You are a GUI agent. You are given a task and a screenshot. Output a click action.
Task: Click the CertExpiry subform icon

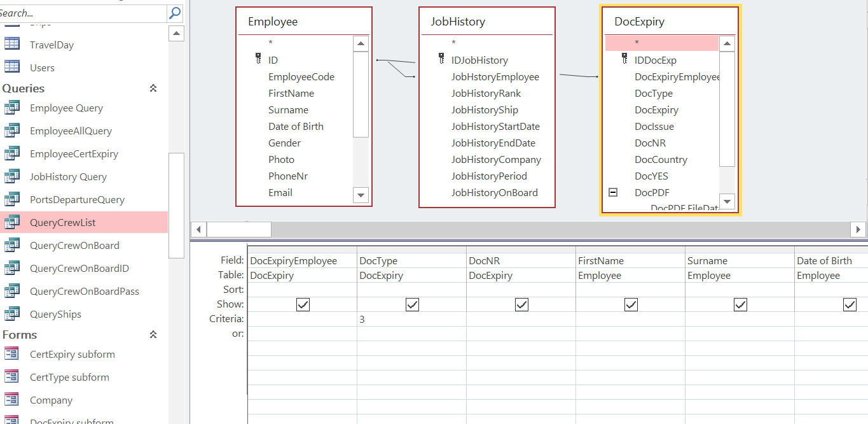pyautogui.click(x=12, y=354)
